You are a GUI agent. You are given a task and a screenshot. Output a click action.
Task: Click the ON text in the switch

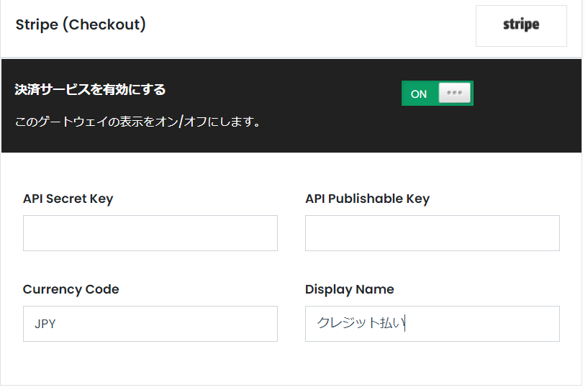click(418, 94)
